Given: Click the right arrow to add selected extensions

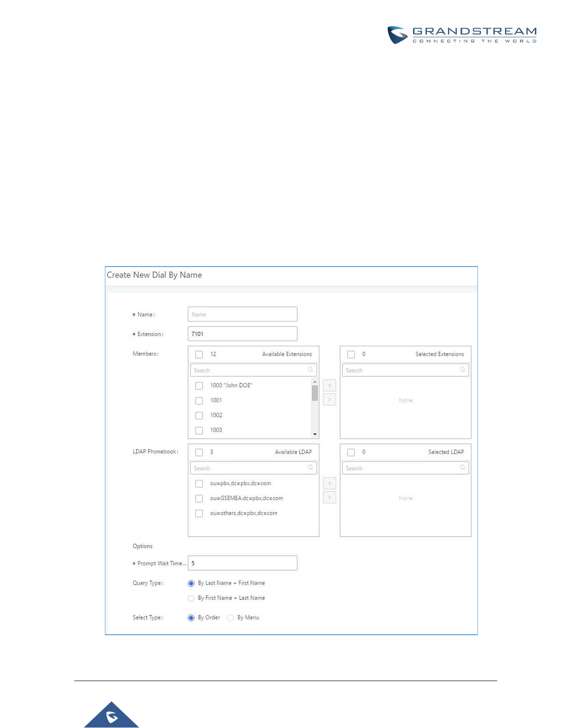Looking at the screenshot, I should point(329,399).
